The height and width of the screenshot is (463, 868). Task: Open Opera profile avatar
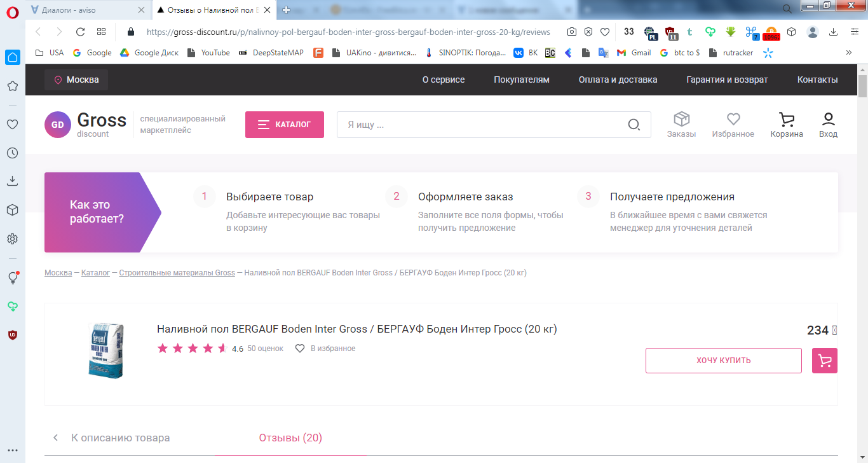[813, 32]
